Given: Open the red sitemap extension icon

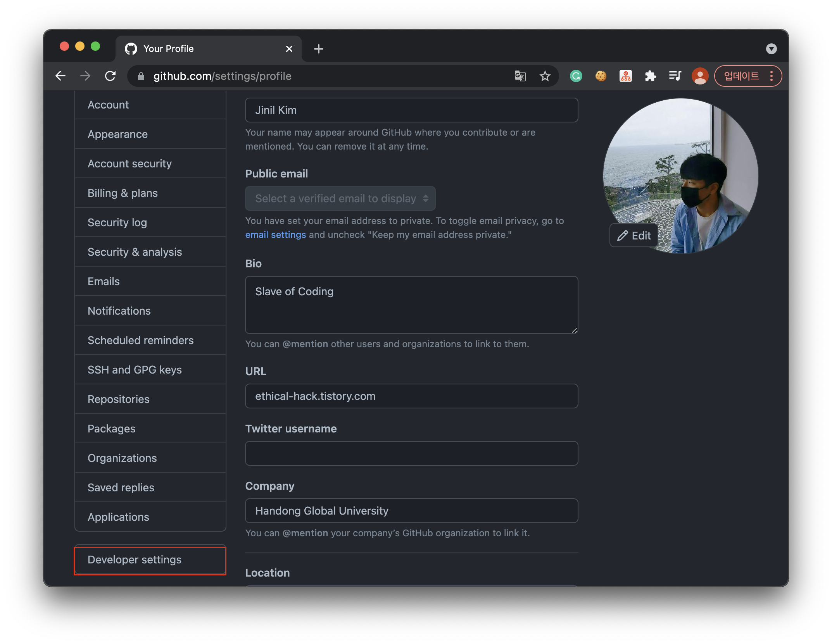Looking at the screenshot, I should [x=626, y=76].
